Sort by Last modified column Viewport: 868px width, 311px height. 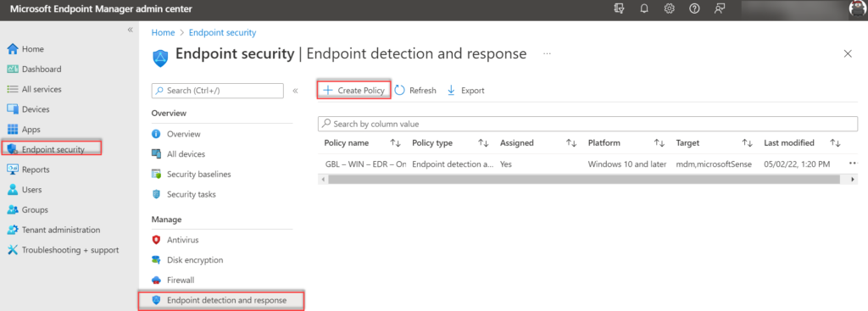[x=835, y=143]
